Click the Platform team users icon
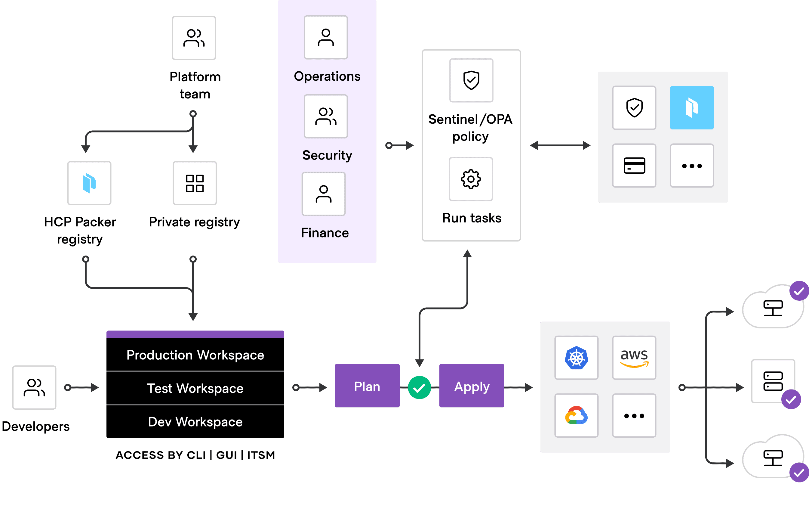Screen dimensions: 812x512 pos(194,38)
